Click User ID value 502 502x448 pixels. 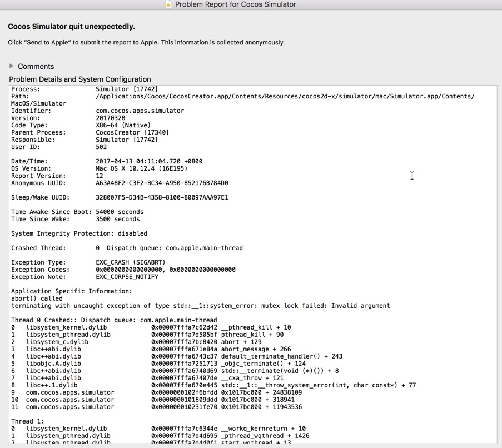pos(101,147)
